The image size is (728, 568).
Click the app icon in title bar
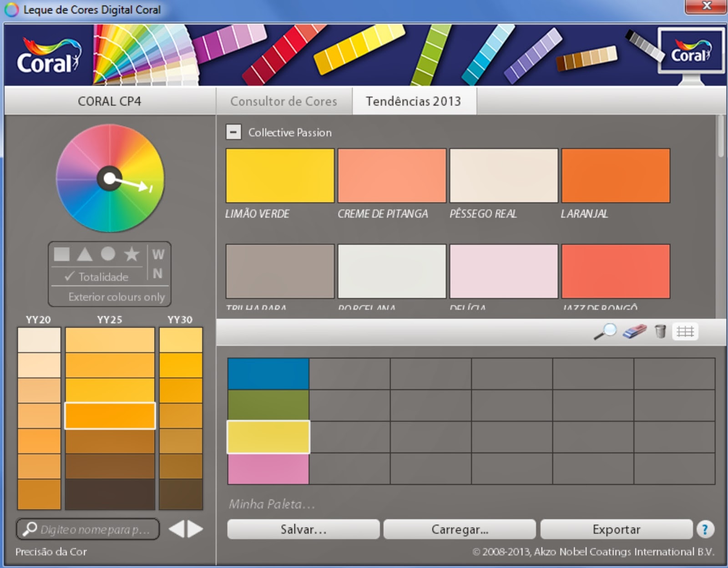tap(11, 10)
